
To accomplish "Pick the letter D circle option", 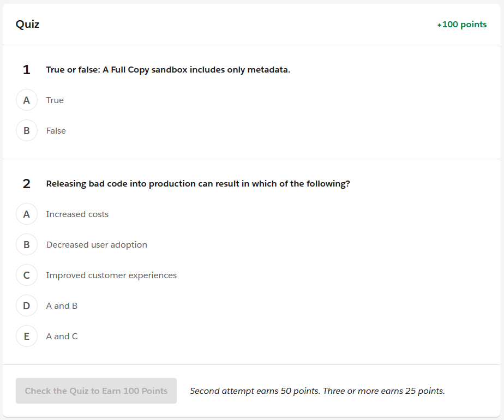I will point(27,306).
